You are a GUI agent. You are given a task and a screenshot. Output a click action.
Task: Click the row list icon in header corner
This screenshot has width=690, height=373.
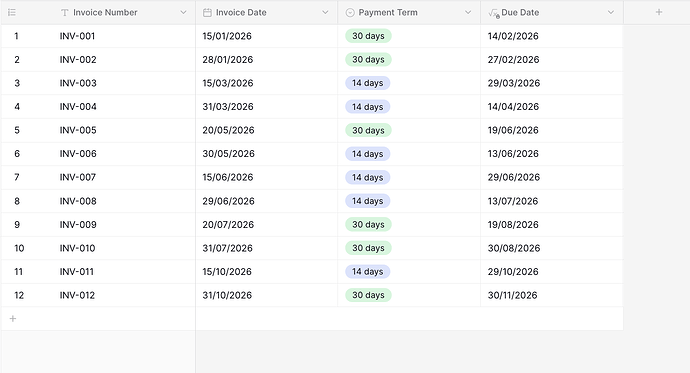pyautogui.click(x=12, y=12)
